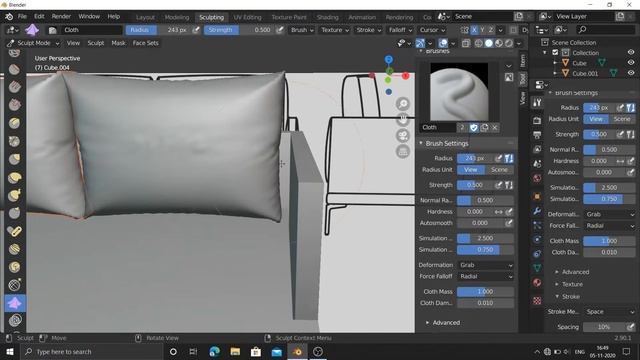
Task: Open Stroke dropdown in header
Action: [x=369, y=30]
